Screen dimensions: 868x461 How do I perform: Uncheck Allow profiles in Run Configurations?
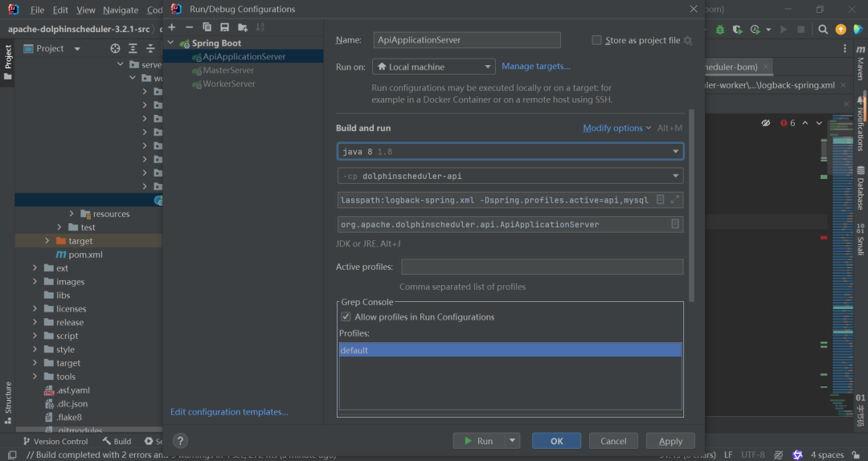[346, 317]
